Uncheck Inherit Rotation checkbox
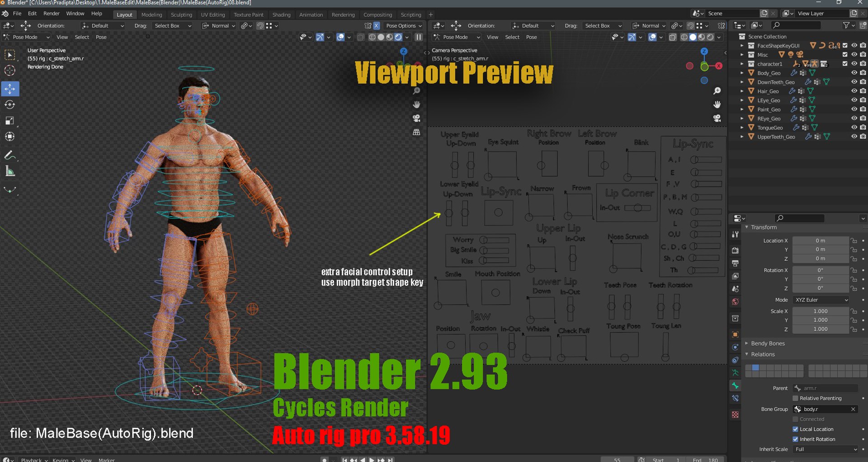The height and width of the screenshot is (462, 868). pyautogui.click(x=796, y=439)
